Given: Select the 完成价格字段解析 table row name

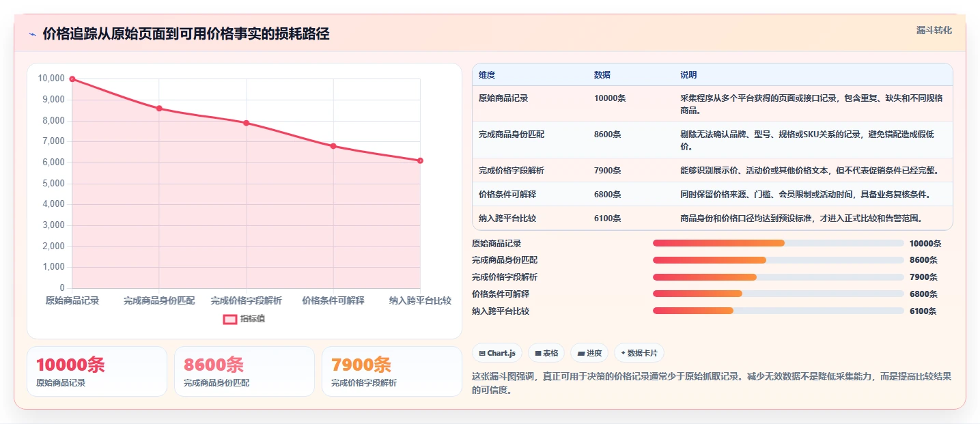Looking at the screenshot, I should coord(512,171).
